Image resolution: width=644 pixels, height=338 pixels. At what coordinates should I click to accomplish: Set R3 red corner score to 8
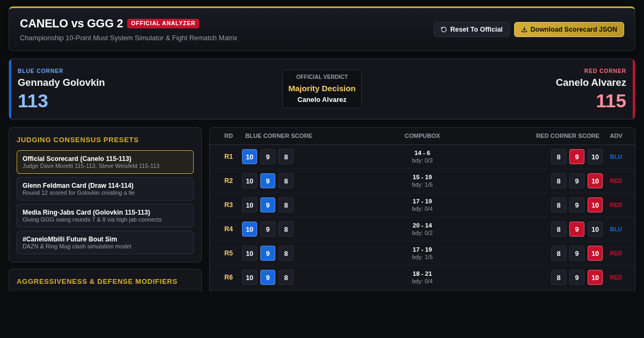559,205
